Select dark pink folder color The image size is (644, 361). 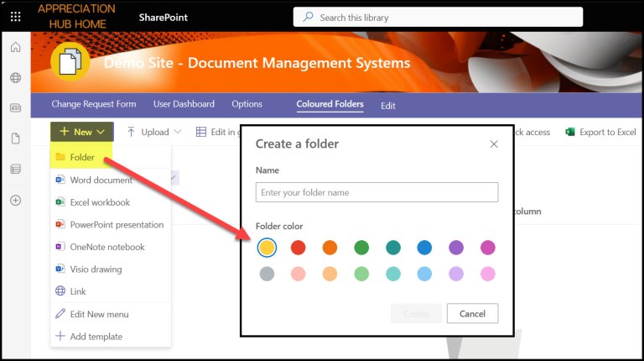[488, 248]
